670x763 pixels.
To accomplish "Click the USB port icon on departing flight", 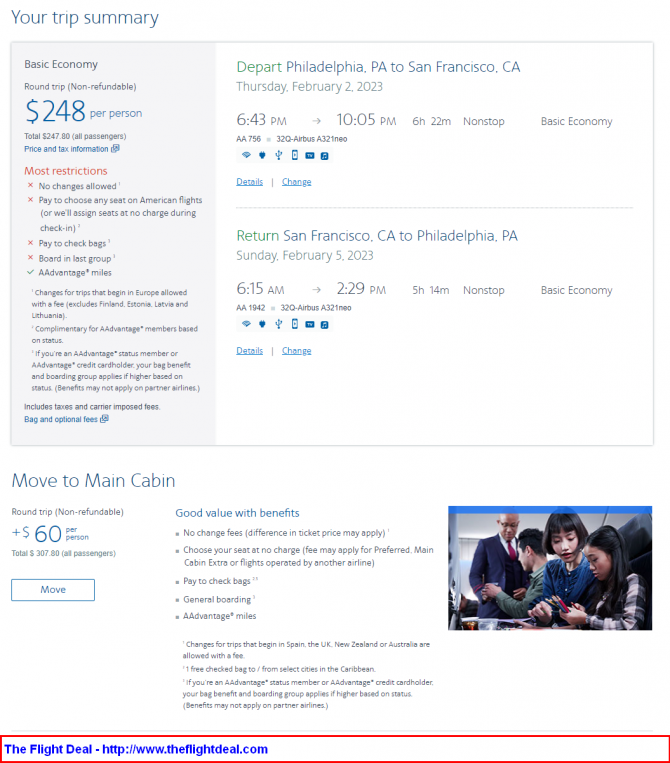I will [x=278, y=155].
